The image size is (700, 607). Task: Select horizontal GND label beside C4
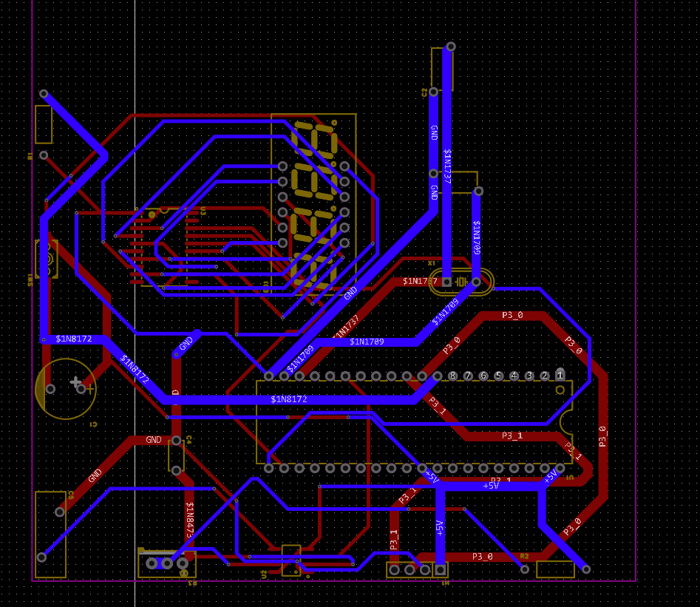(x=154, y=440)
